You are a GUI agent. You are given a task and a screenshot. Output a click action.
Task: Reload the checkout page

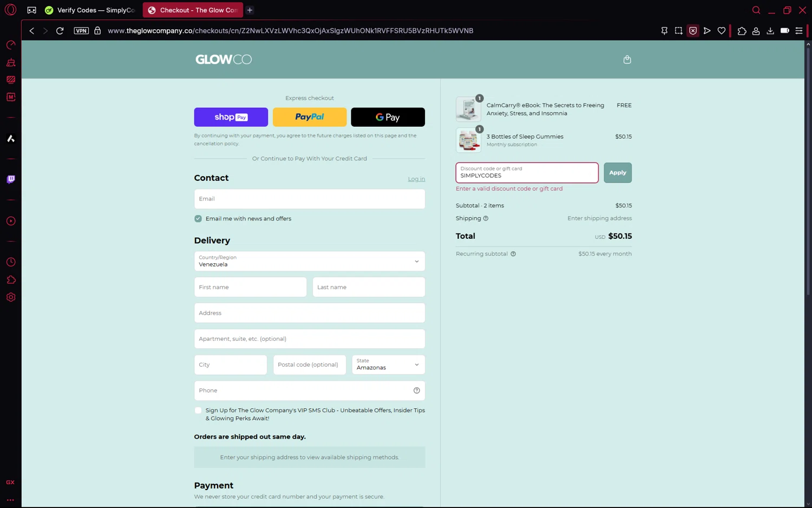pyautogui.click(x=60, y=31)
